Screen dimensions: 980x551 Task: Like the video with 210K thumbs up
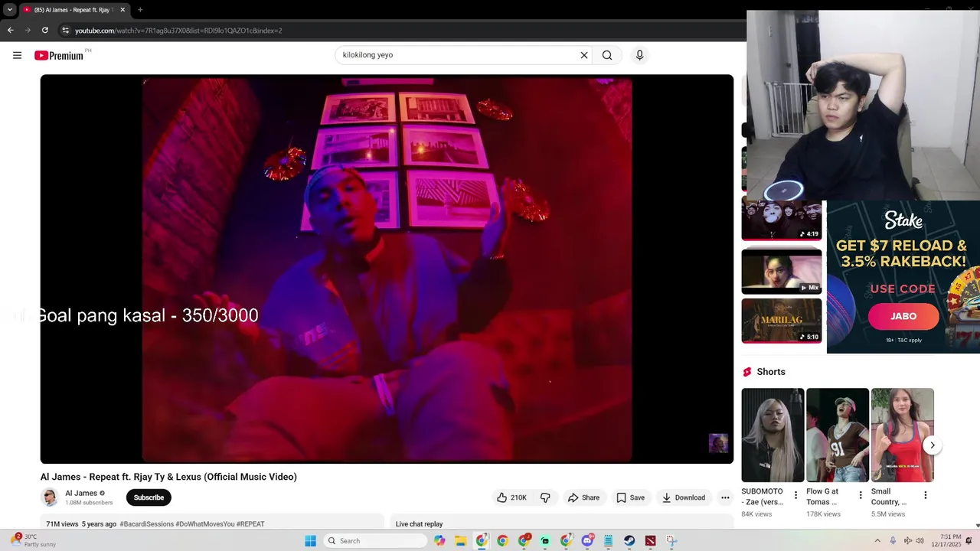tap(511, 497)
